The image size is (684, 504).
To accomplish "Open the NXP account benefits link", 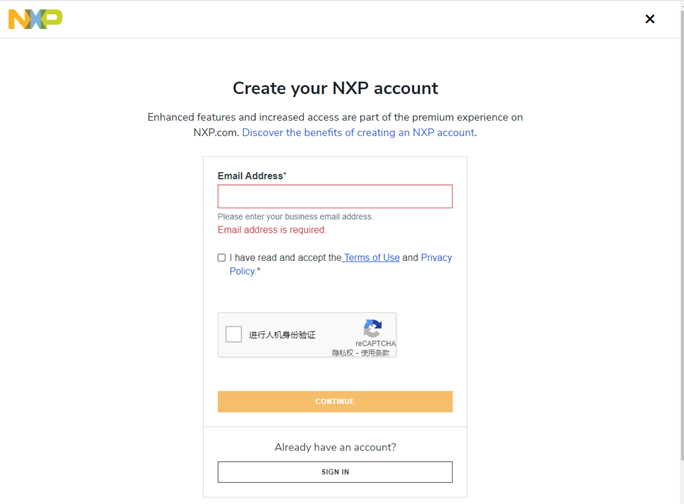I will point(359,132).
